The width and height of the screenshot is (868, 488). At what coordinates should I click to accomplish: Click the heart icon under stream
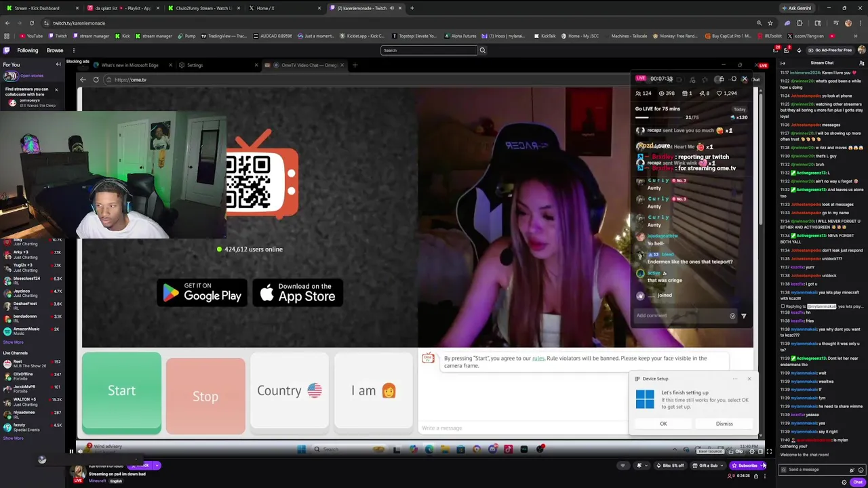coord(623,466)
